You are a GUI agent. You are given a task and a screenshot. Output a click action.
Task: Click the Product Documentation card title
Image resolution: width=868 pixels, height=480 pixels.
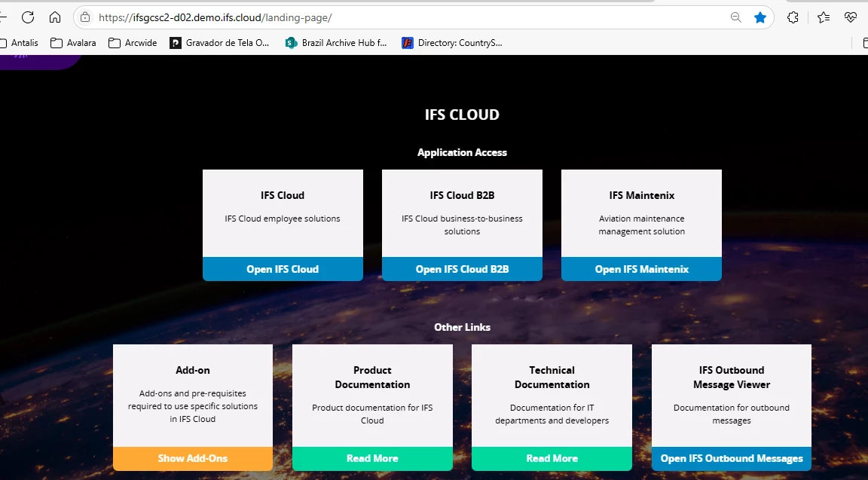(x=372, y=377)
